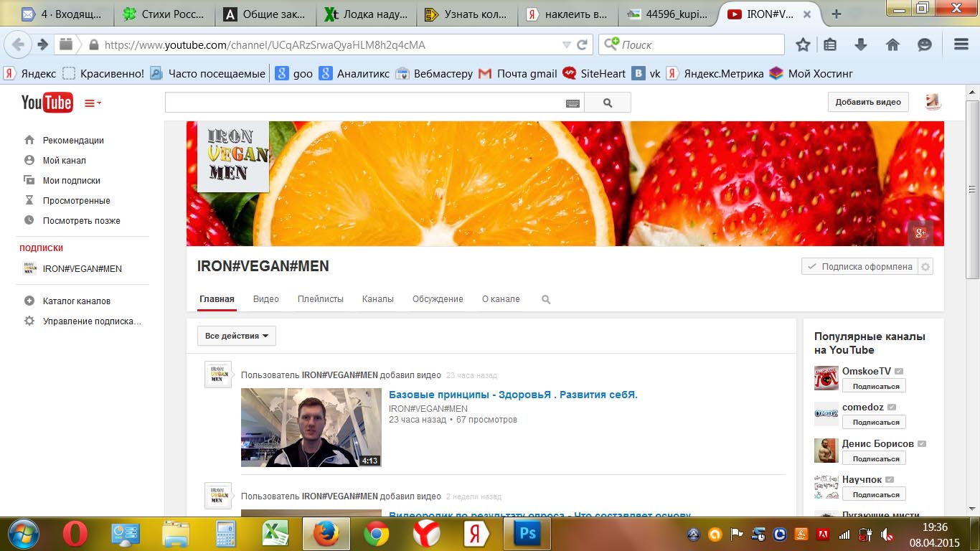Open the SiteHeart bookmark
980x551 pixels.
594,73
